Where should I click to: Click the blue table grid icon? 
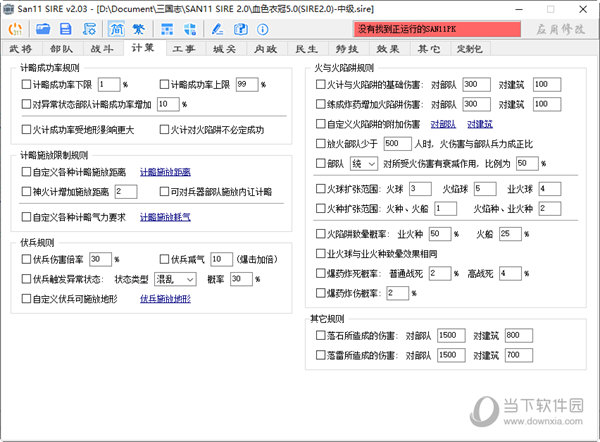pos(167,29)
